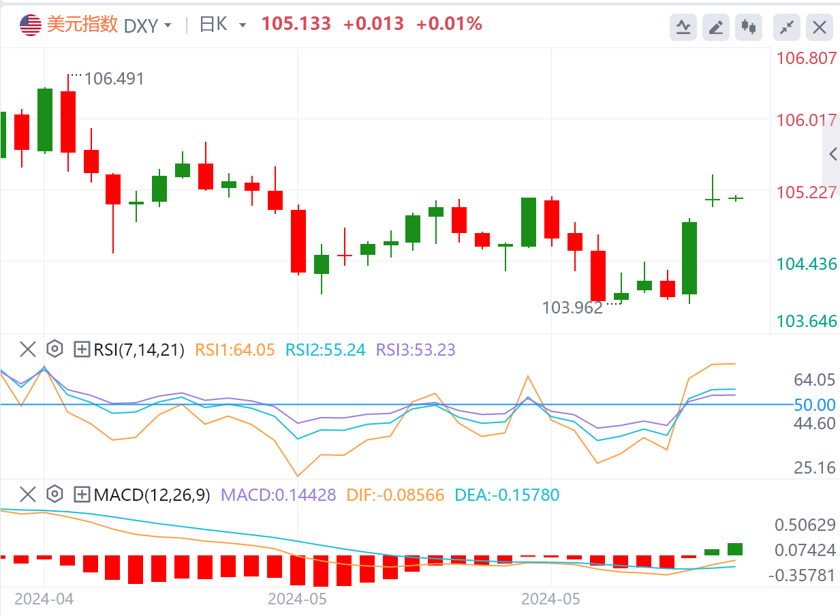Image resolution: width=840 pixels, height=616 pixels.
Task: Click the 106.491 high price marker
Action: (114, 79)
